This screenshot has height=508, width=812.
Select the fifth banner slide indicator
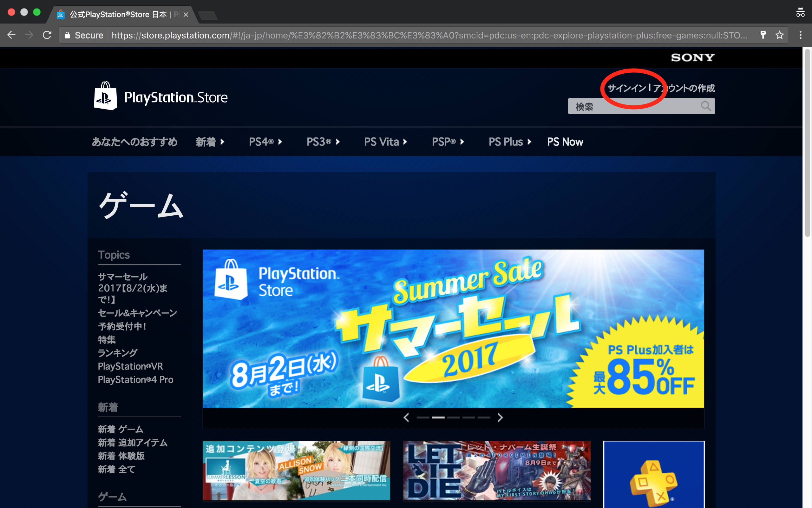484,417
